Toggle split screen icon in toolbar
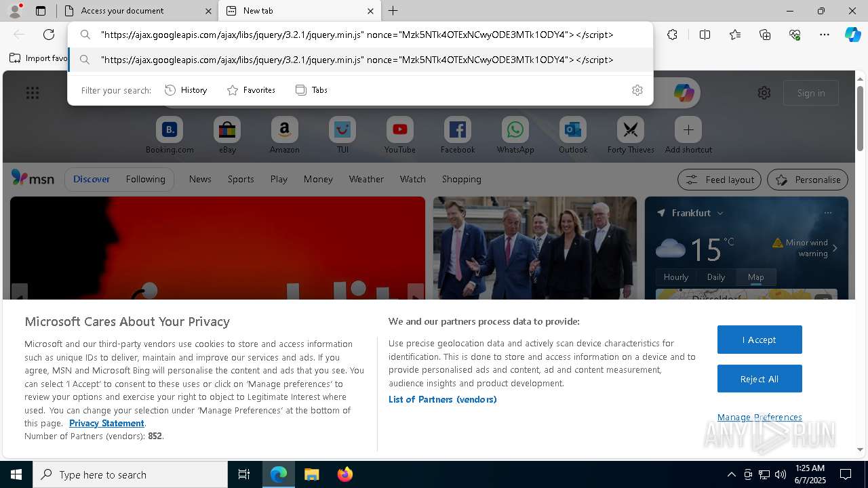 click(705, 35)
